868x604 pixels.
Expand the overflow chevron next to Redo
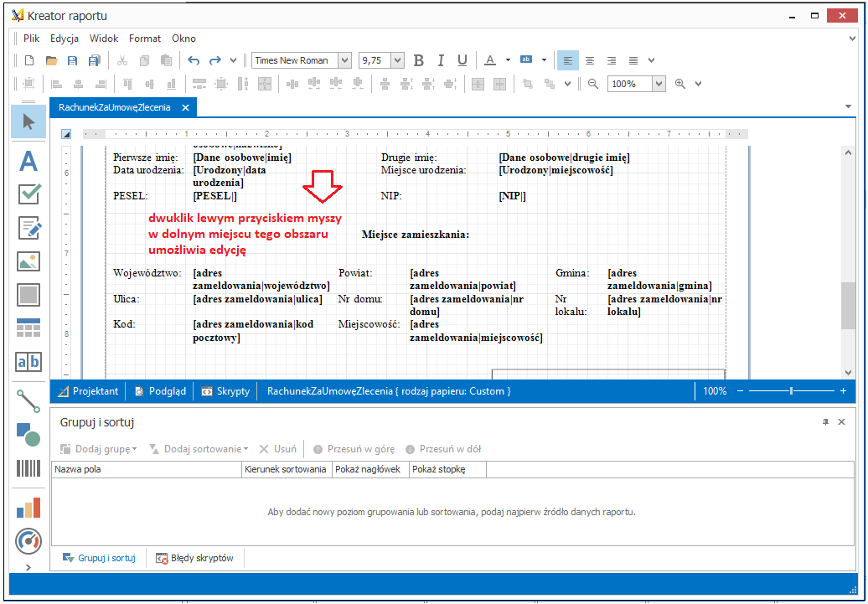click(233, 60)
